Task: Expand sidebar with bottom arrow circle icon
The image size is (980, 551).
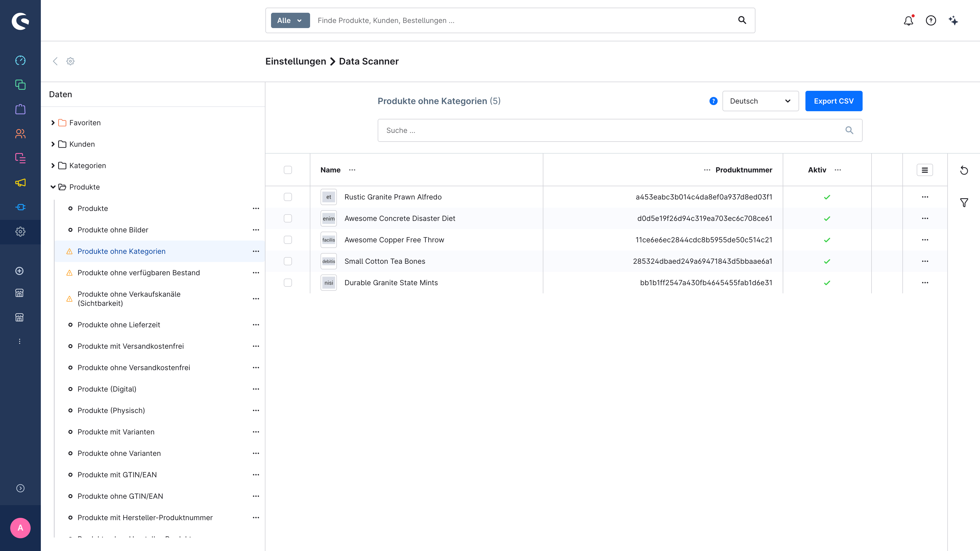Action: pyautogui.click(x=20, y=488)
